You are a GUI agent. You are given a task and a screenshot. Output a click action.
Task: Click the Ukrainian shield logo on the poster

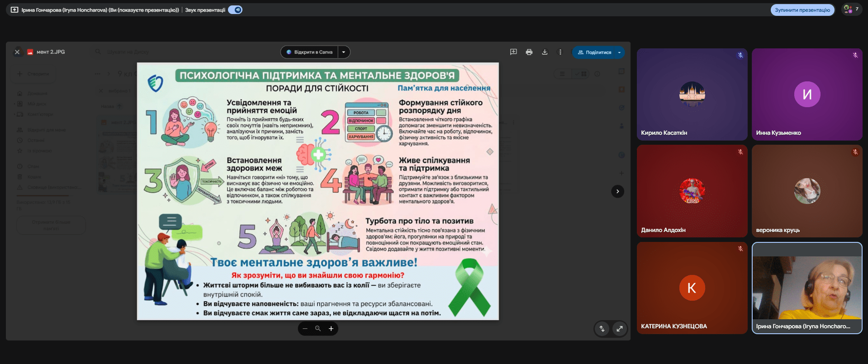(155, 83)
